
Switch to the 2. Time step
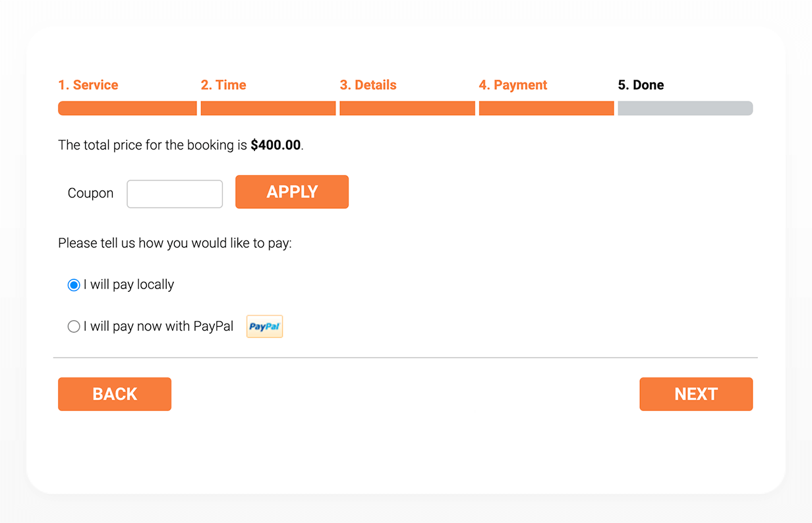click(223, 85)
